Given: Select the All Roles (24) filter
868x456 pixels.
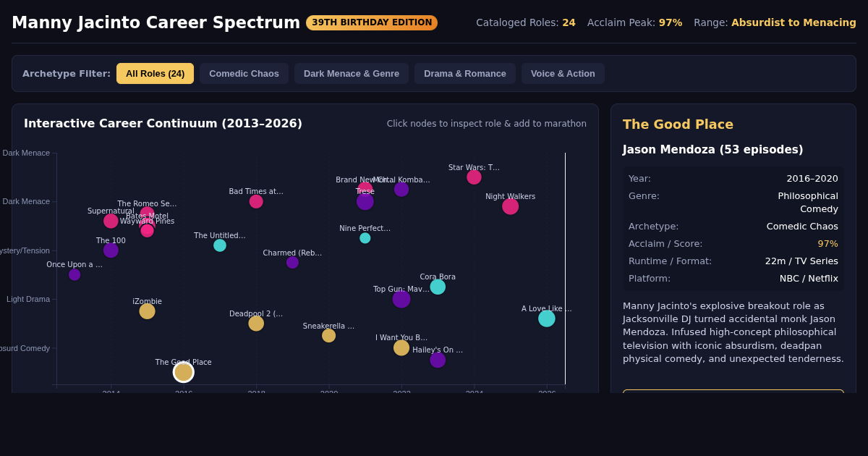Looking at the screenshot, I should [x=155, y=74].
